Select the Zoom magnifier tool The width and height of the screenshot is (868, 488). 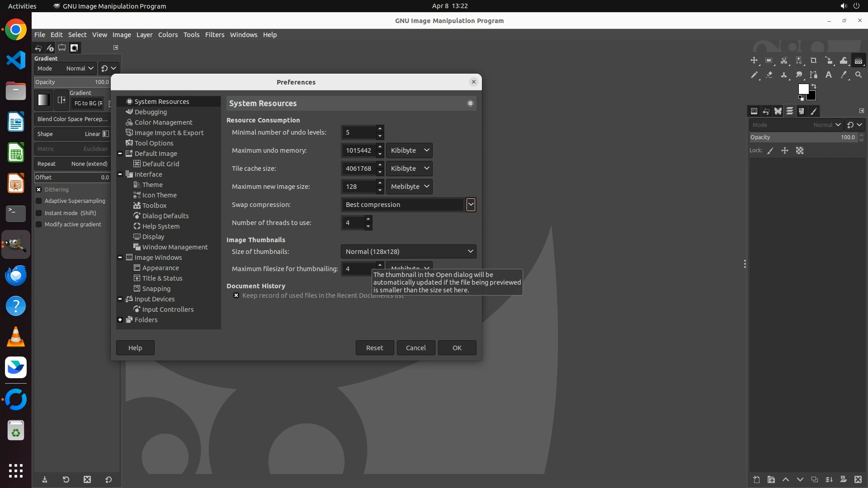click(859, 75)
